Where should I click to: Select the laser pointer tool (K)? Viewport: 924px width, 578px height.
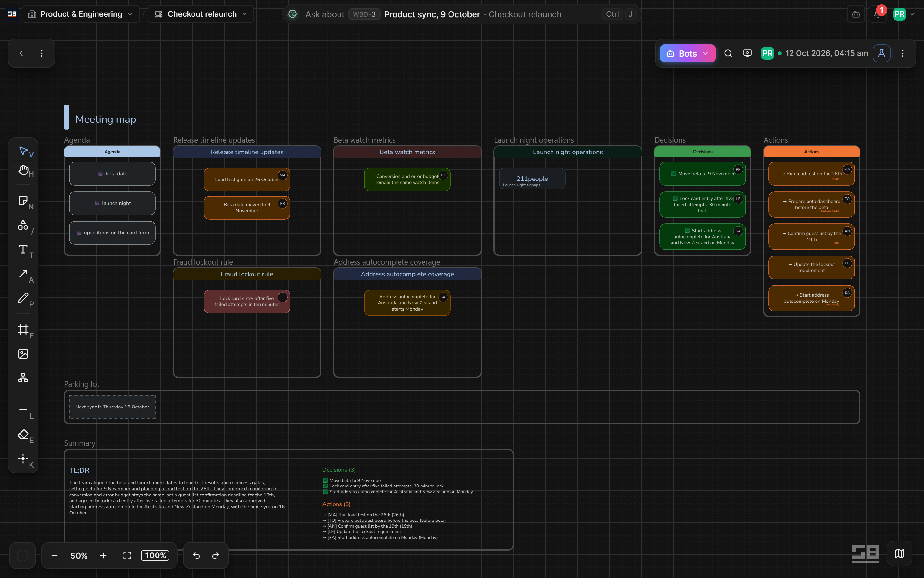(23, 458)
